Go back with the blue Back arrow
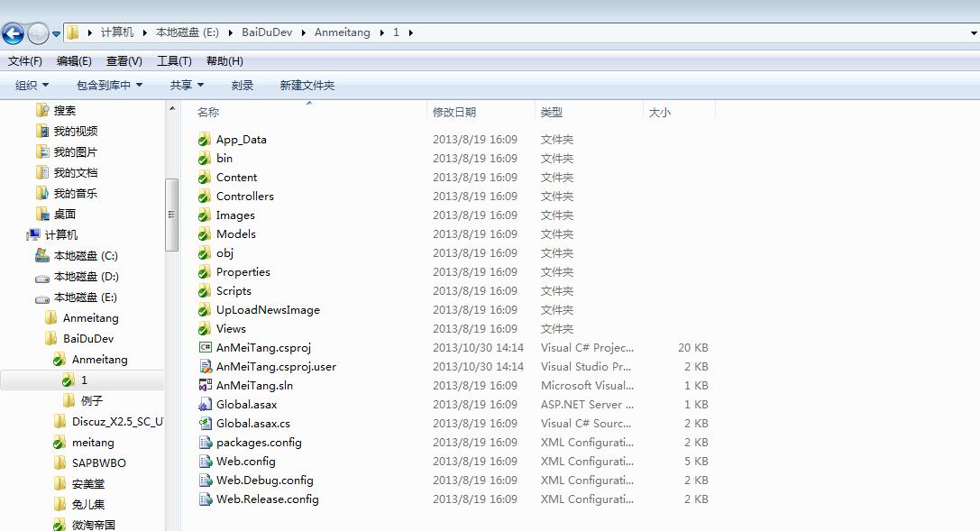980x531 pixels. [14, 33]
